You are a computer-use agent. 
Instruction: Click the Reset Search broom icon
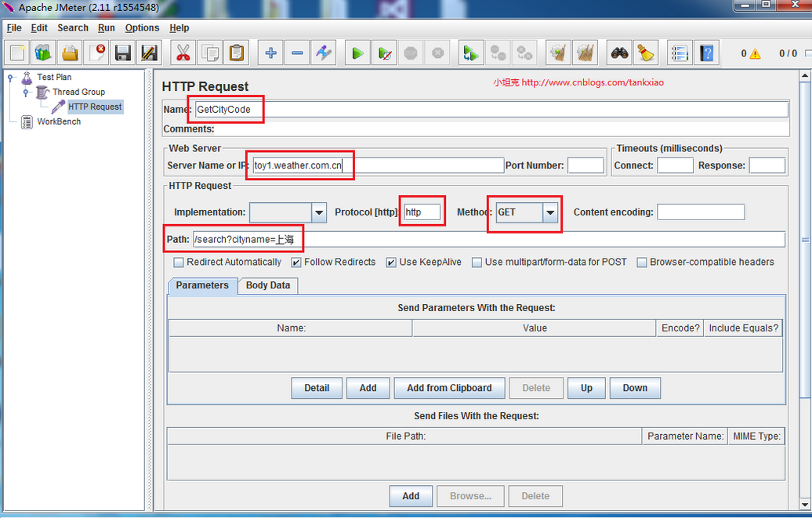(645, 53)
